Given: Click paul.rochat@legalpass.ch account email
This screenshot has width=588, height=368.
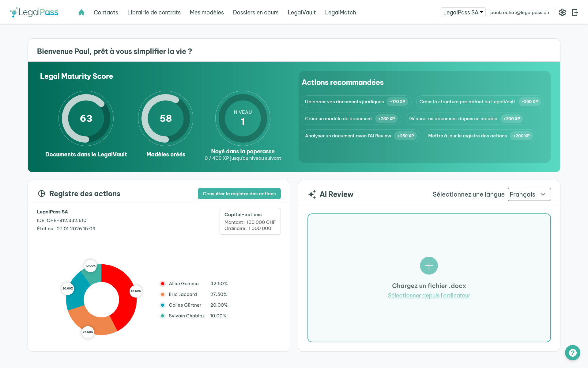Looking at the screenshot, I should pyautogui.click(x=519, y=12).
